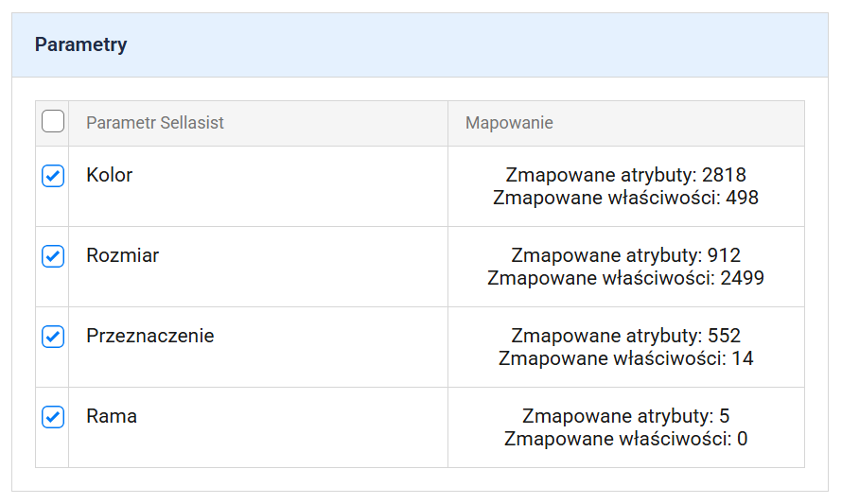
Task: Click the Przeznaczenie parameter name
Action: 149,336
